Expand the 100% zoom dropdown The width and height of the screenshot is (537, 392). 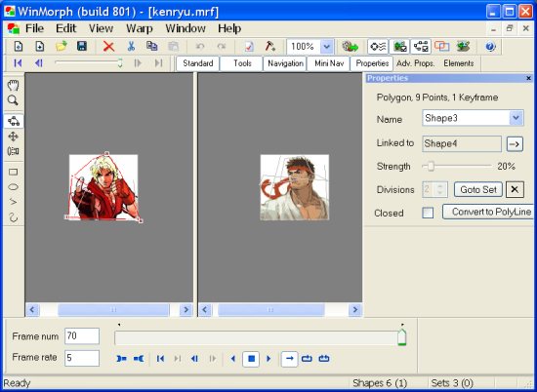(x=326, y=47)
